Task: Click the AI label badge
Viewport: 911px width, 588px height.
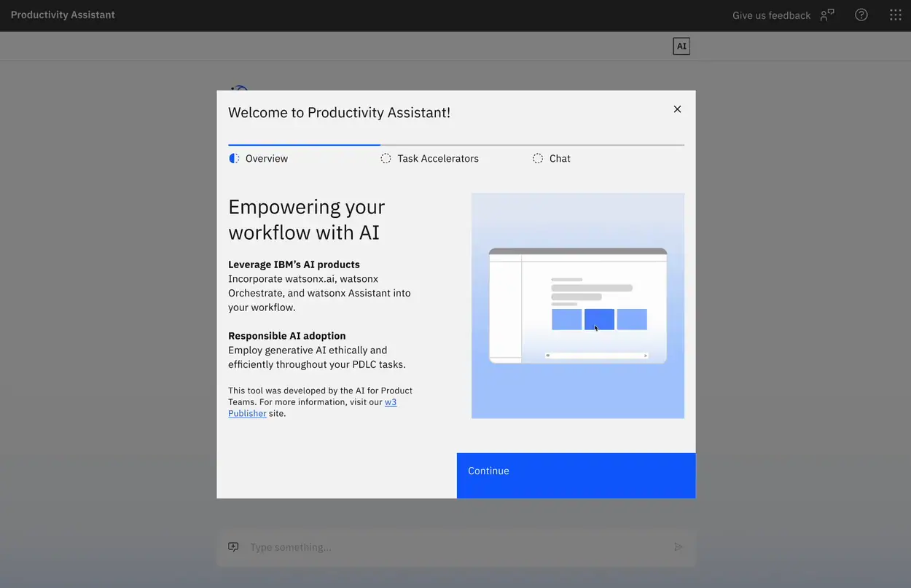Action: [681, 46]
